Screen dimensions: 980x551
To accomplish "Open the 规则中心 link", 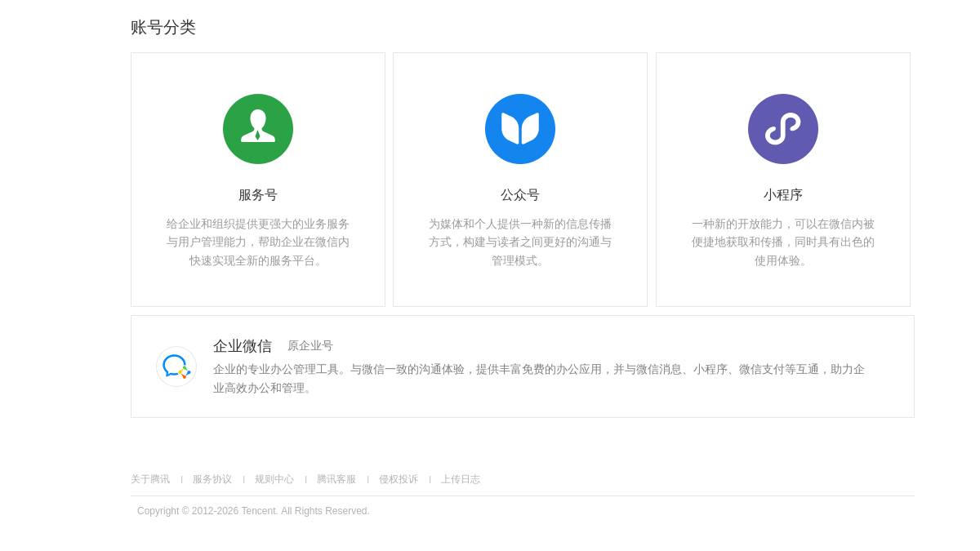I will click(274, 479).
